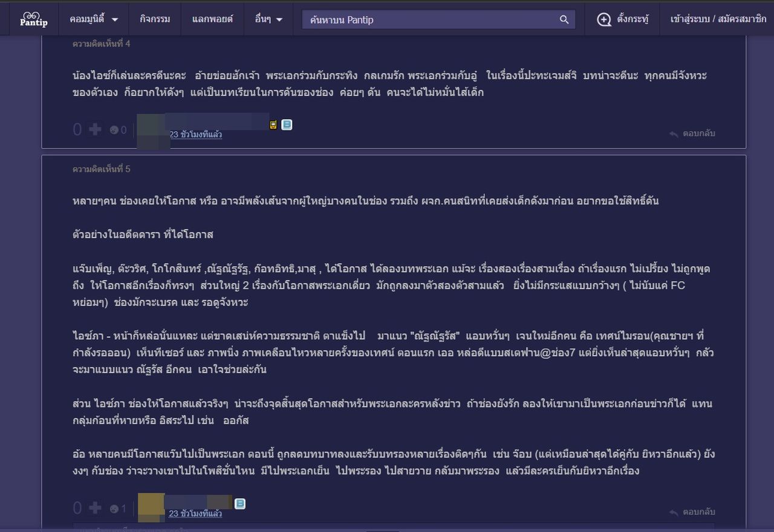Screen dimensions: 774x532
Task: Open comment 4 timestamp link
Action: pyautogui.click(x=195, y=135)
